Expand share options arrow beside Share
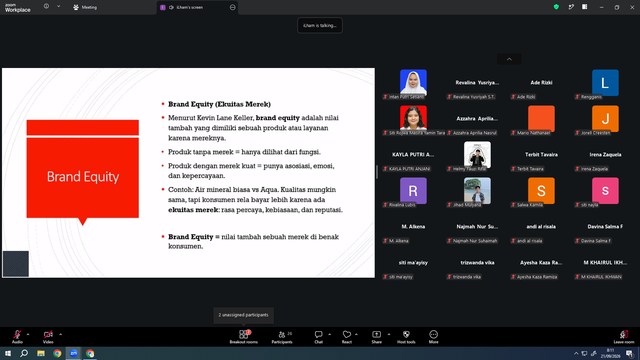Screen dimensions: 640x360 coord(389,334)
